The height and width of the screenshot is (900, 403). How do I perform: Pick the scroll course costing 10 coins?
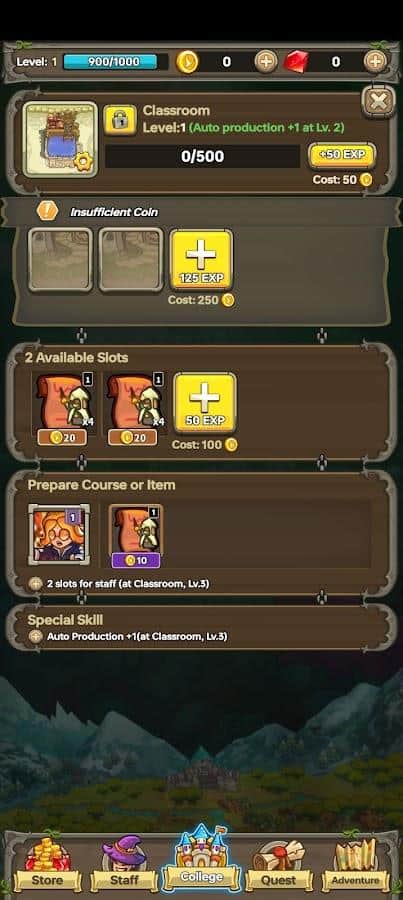(135, 536)
